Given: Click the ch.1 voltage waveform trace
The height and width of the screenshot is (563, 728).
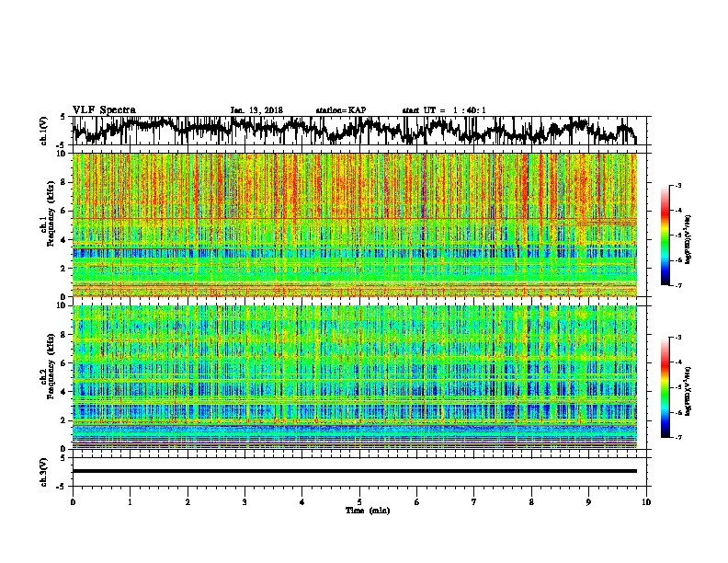Looking at the screenshot, I should coord(355,131).
